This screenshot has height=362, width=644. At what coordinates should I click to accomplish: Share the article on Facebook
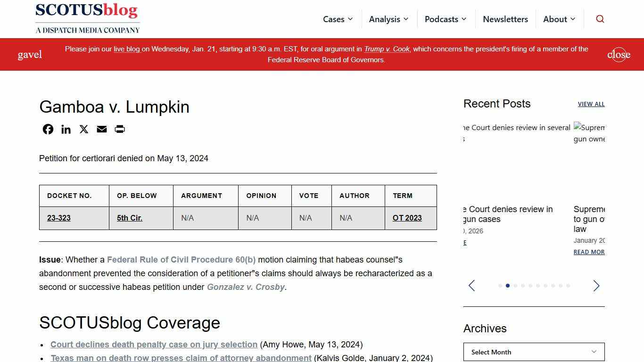tap(48, 129)
